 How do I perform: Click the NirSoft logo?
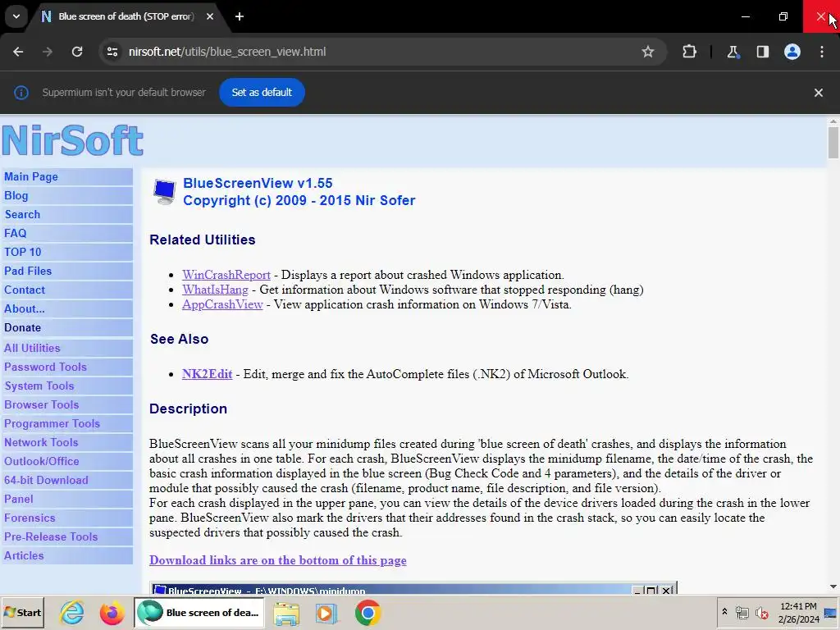pos(73,140)
